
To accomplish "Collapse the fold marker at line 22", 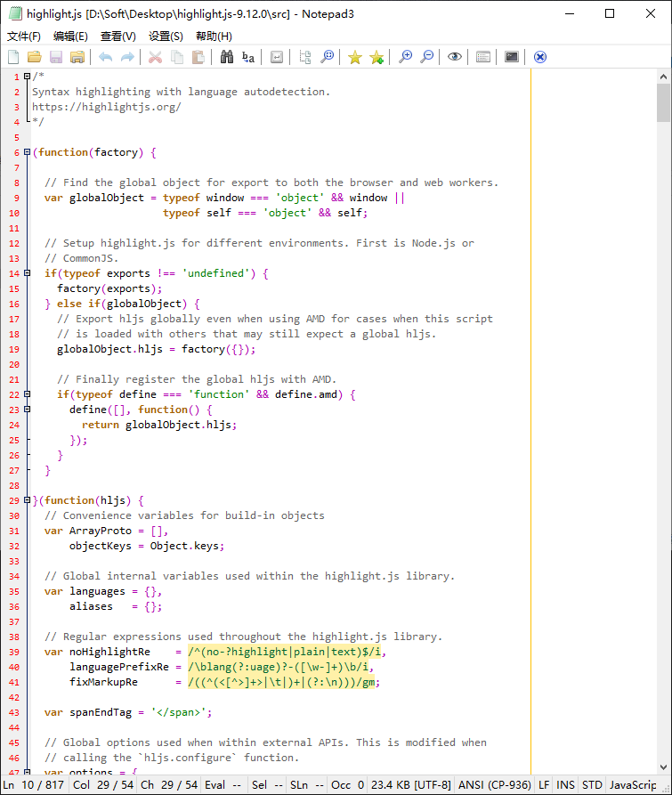I will pos(28,394).
